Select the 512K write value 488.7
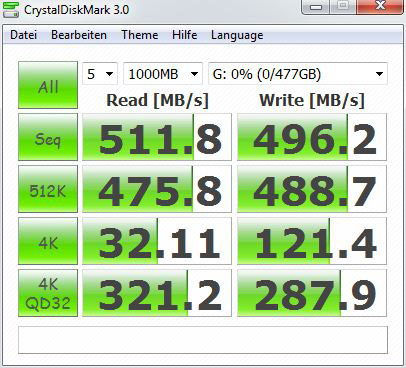 click(312, 189)
